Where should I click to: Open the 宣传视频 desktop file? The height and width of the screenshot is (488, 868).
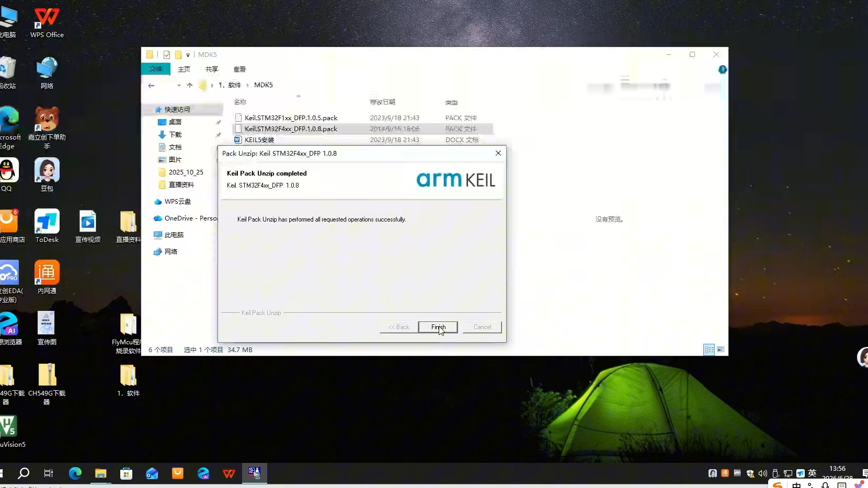88,226
